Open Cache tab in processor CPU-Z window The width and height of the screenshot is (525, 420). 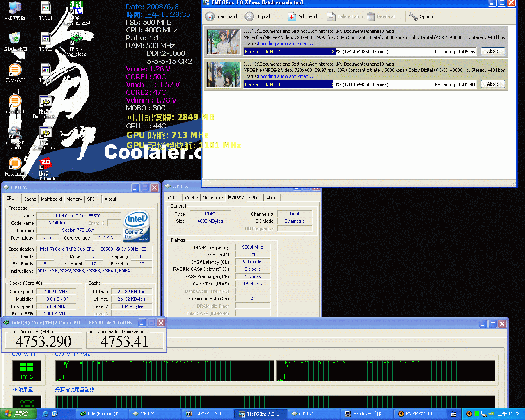point(30,199)
